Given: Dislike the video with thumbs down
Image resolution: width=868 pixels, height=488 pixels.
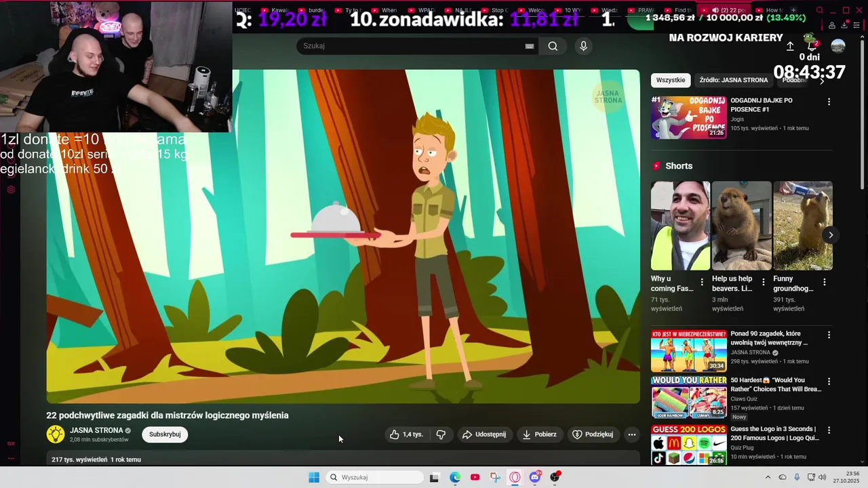Looking at the screenshot, I should [x=441, y=434].
